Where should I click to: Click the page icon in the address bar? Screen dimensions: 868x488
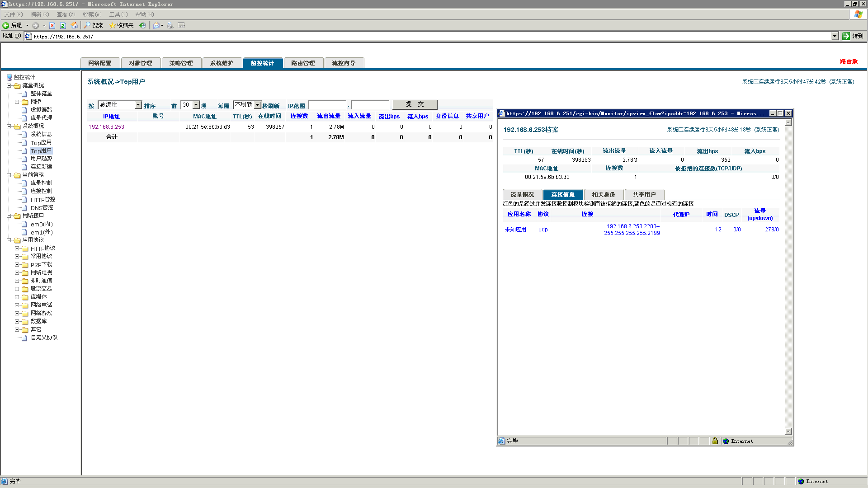point(28,36)
